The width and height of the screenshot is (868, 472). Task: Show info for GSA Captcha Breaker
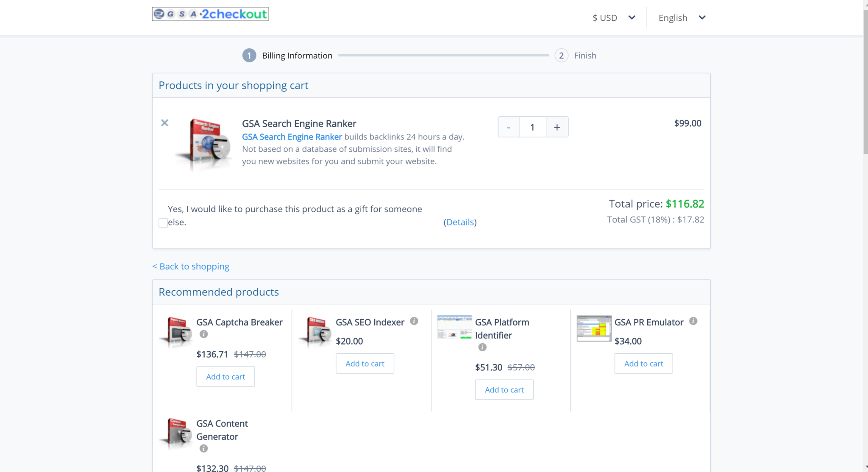204,334
